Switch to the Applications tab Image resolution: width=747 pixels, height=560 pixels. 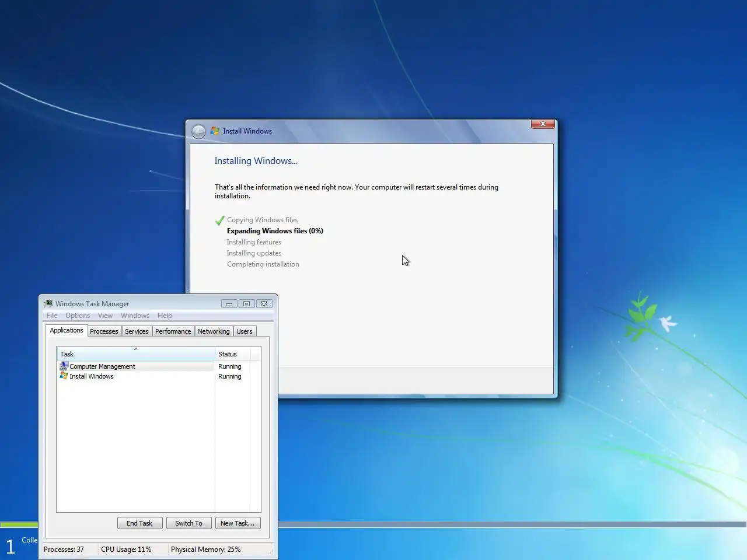(x=67, y=330)
